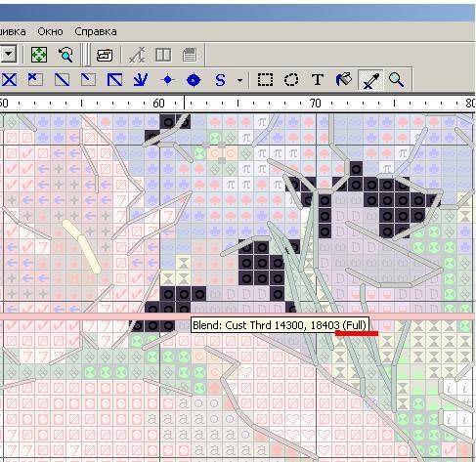Select the Text T tool
476x462 pixels.
pos(318,80)
